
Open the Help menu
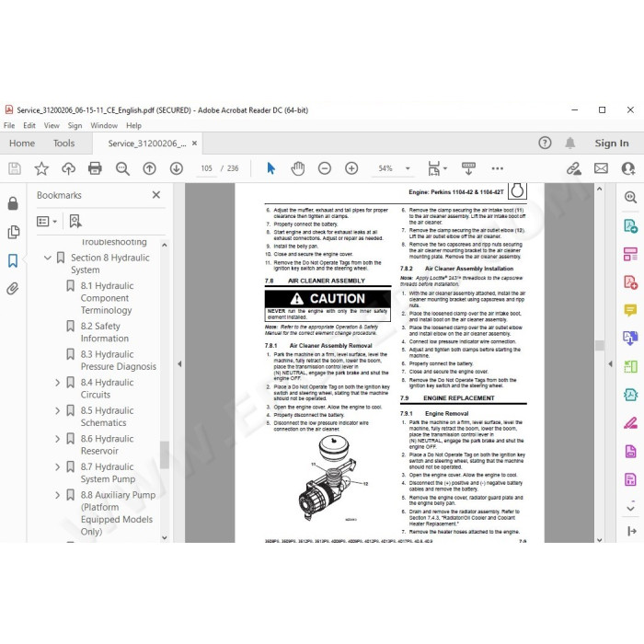coord(134,125)
